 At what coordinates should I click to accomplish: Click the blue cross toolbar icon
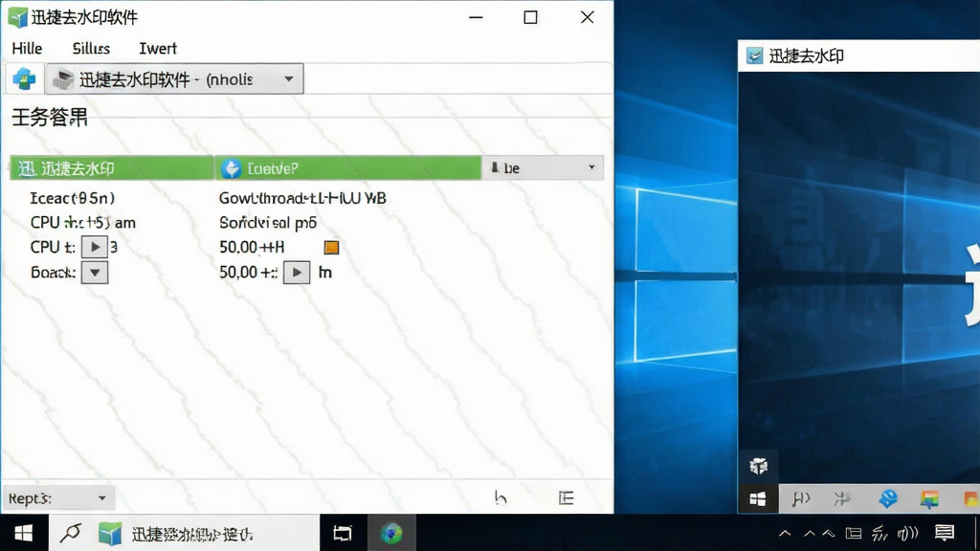24,79
